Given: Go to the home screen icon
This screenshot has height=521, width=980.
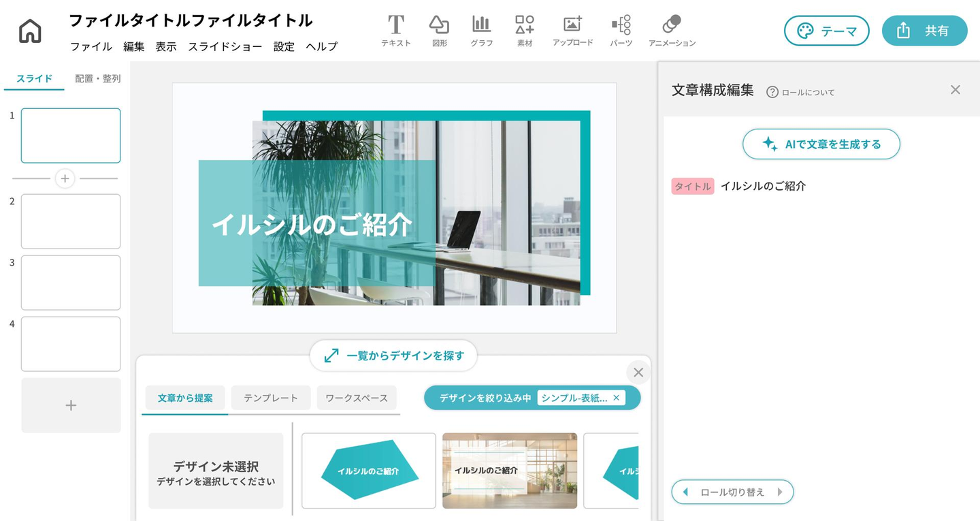Looking at the screenshot, I should coord(30,31).
